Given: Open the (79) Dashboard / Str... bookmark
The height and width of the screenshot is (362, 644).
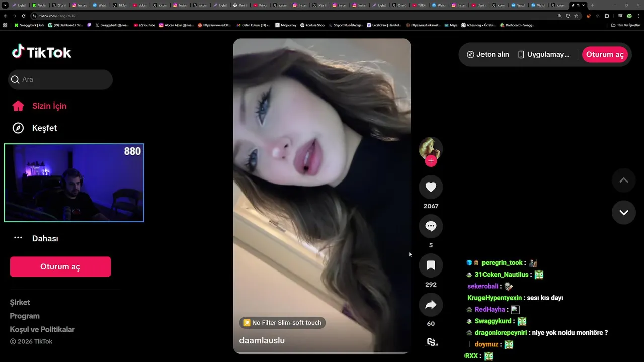Looking at the screenshot, I should [x=65, y=25].
